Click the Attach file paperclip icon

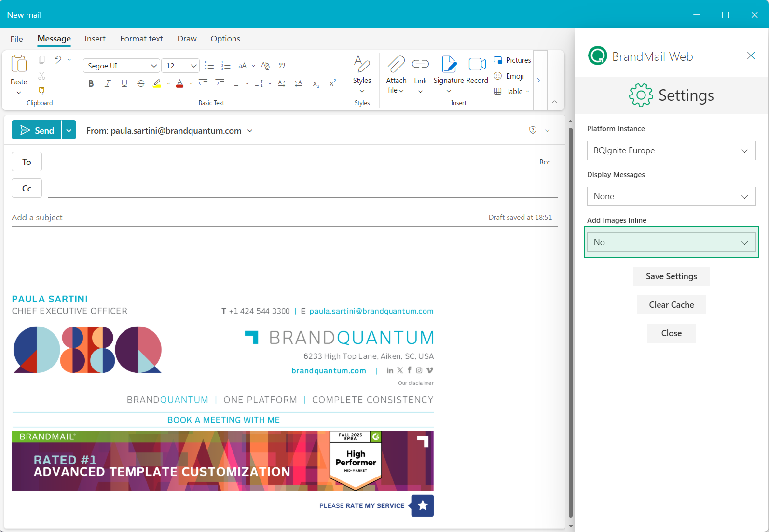pyautogui.click(x=396, y=65)
